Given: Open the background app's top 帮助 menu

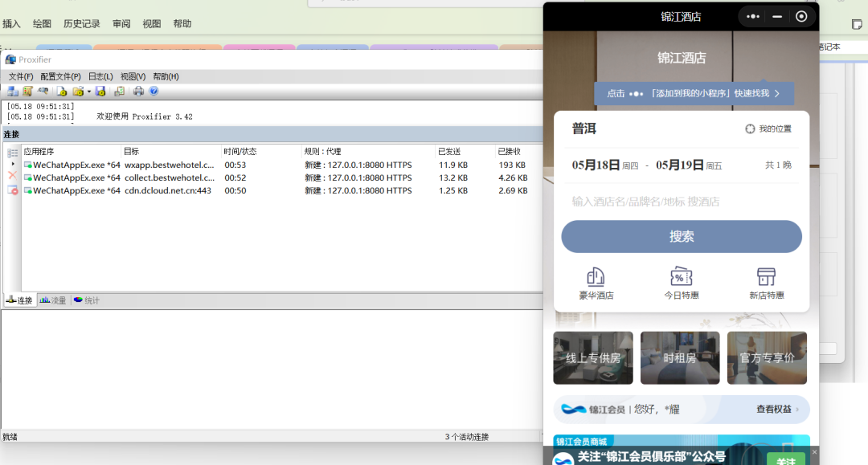Looking at the screenshot, I should click(182, 24).
